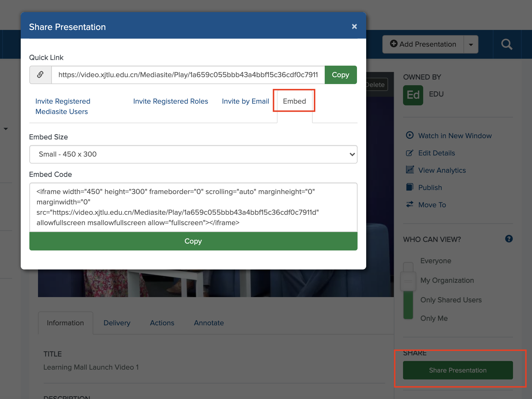Click the Move To arrows icon
The height and width of the screenshot is (399, 532).
(409, 204)
